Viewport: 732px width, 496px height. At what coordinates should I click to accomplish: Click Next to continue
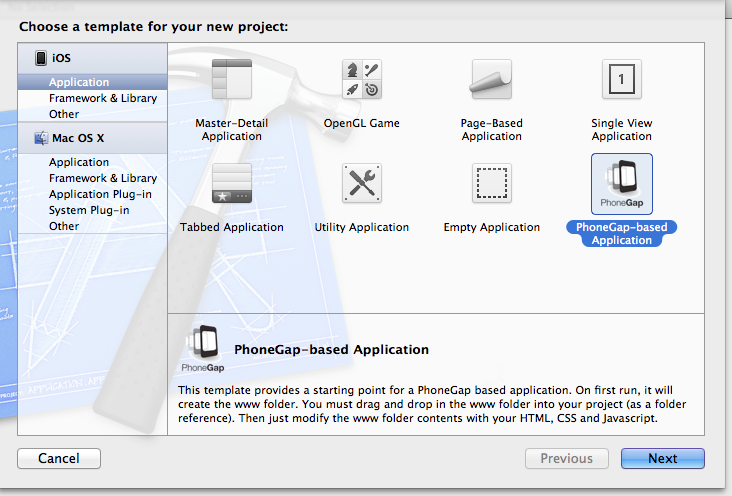coord(662,458)
